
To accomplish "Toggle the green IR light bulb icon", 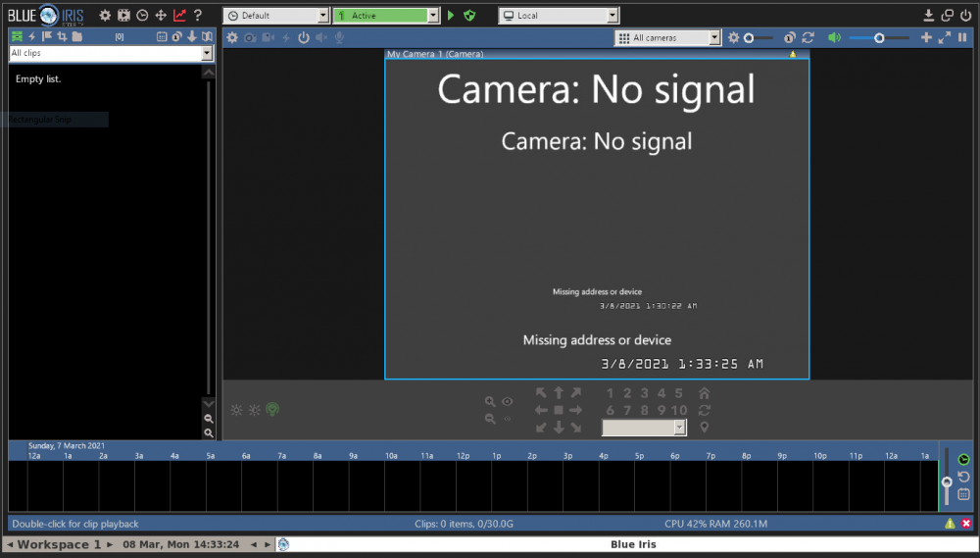I will coord(271,410).
